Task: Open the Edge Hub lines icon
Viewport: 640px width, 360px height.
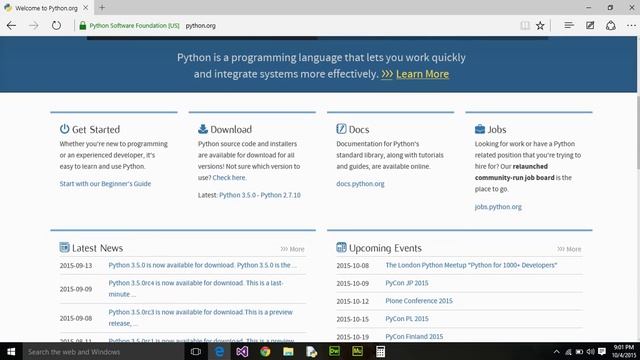Action: (x=569, y=25)
